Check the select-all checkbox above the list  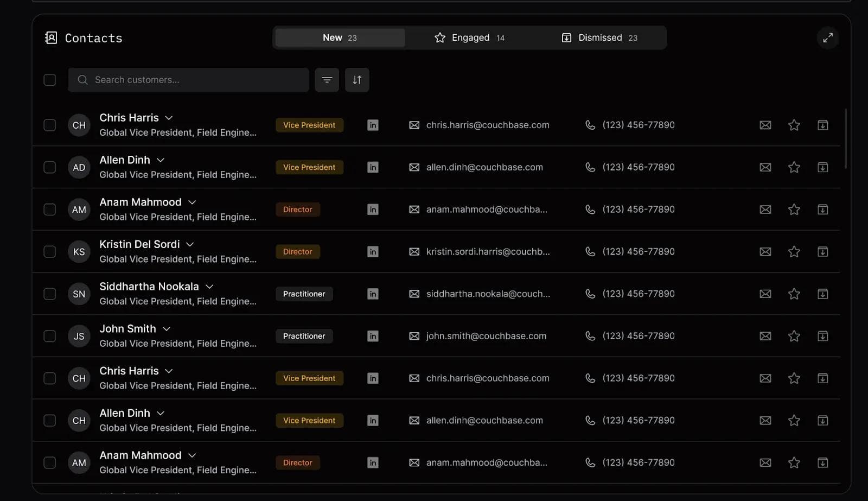pyautogui.click(x=49, y=80)
